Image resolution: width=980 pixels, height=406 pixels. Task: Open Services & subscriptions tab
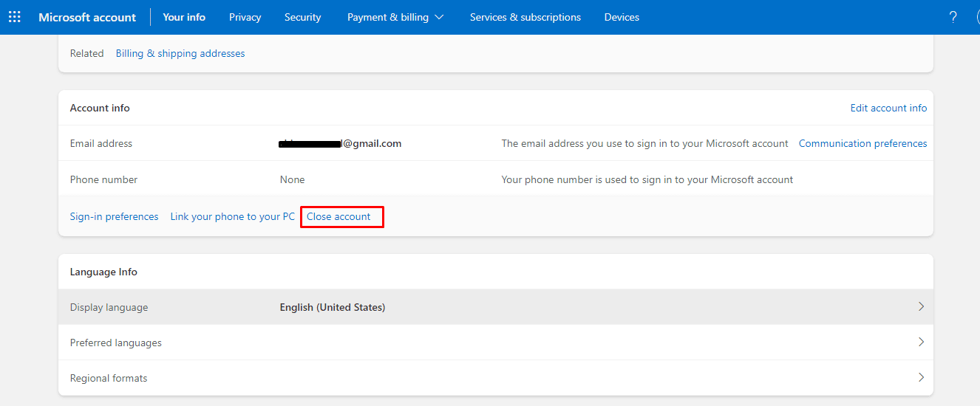pos(525,17)
